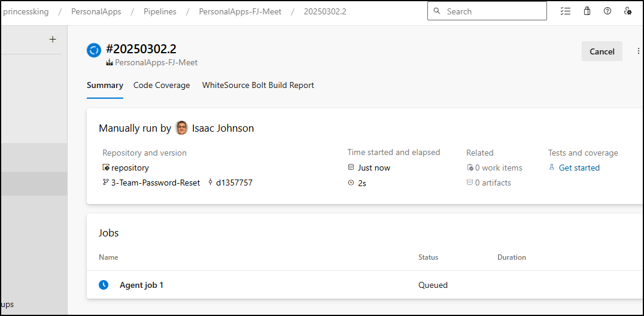Open Agent job 1 details

pyautogui.click(x=141, y=285)
